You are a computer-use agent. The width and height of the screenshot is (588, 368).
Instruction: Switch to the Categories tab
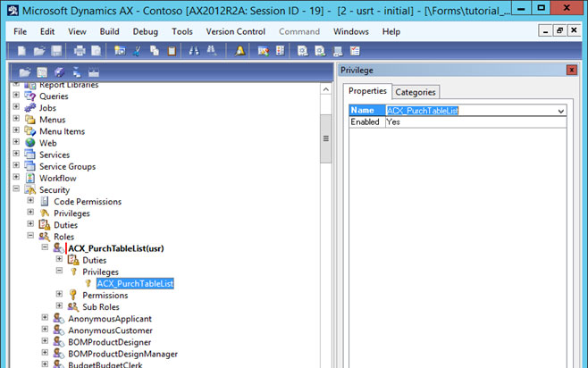[x=416, y=91]
